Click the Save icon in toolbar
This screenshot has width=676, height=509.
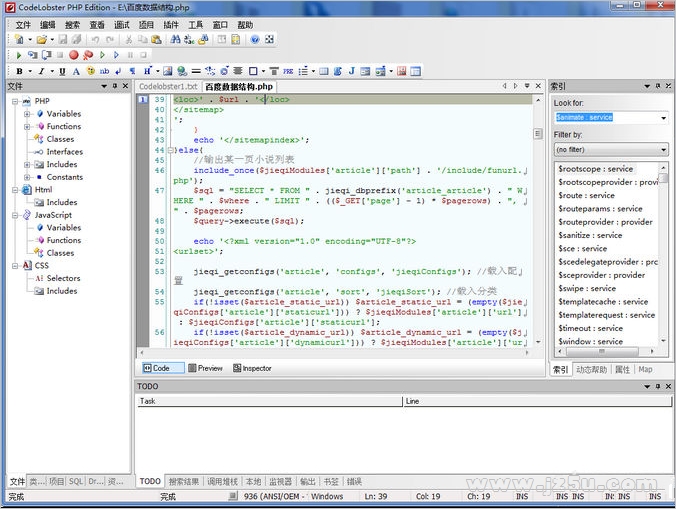coord(63,40)
